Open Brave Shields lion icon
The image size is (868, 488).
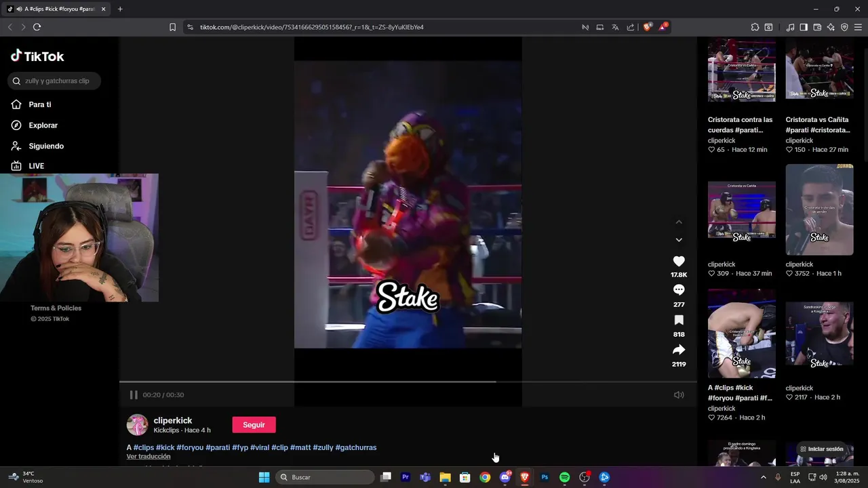coord(648,27)
